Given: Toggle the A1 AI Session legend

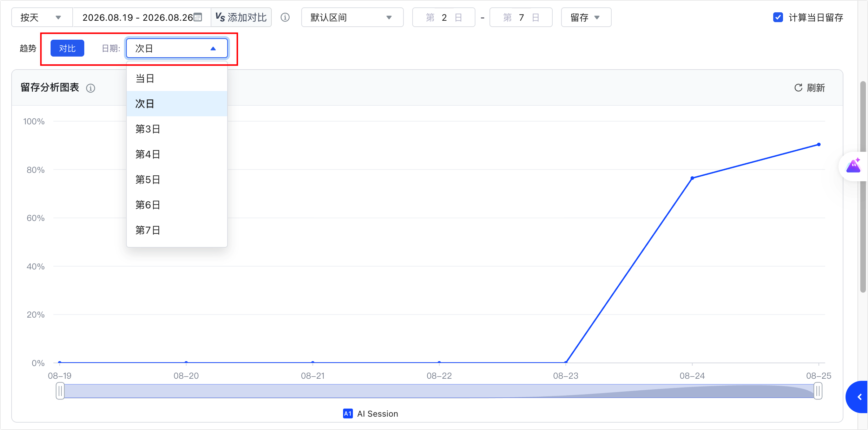Looking at the screenshot, I should (370, 413).
